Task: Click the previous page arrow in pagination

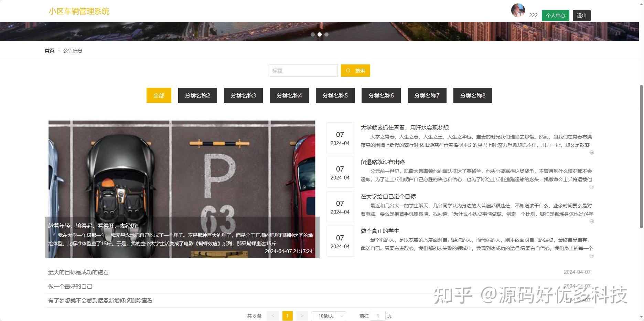Action: click(x=273, y=315)
